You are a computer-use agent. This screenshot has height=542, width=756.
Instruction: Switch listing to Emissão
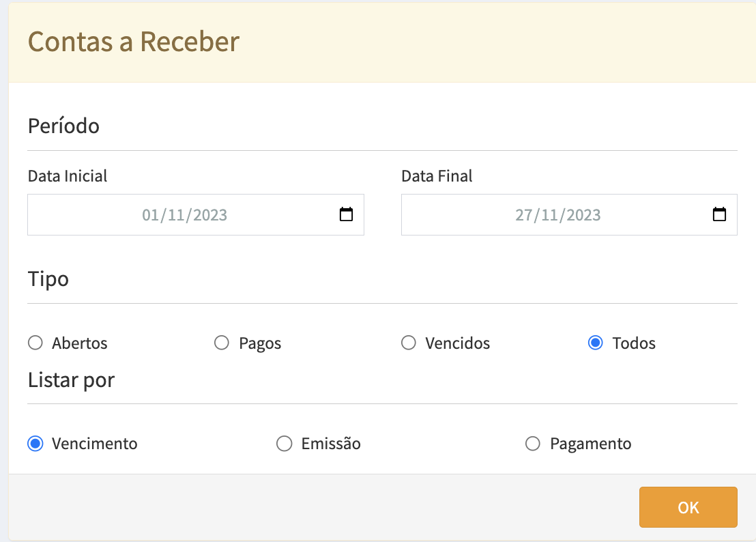coord(284,444)
